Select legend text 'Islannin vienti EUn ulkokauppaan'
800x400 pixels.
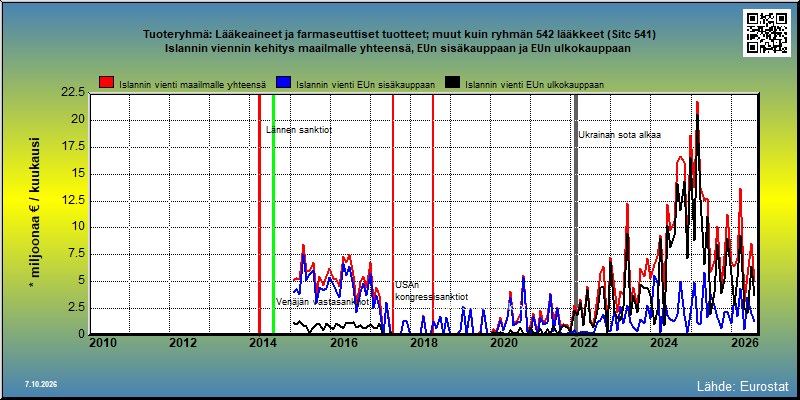(x=535, y=85)
